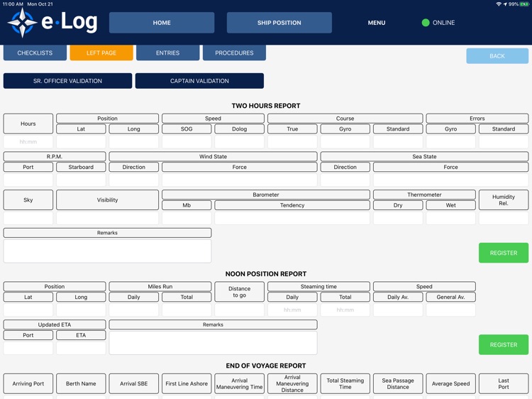532x399 pixels.
Task: Focus the Updated ETA field
Action: coord(81,348)
